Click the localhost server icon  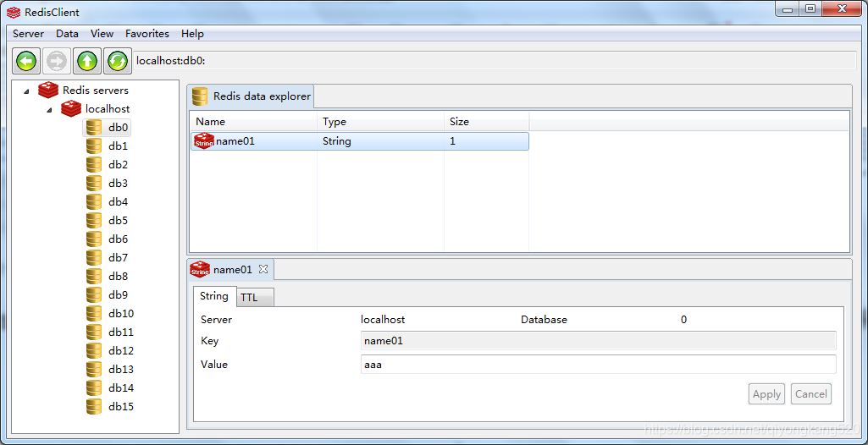[71, 109]
